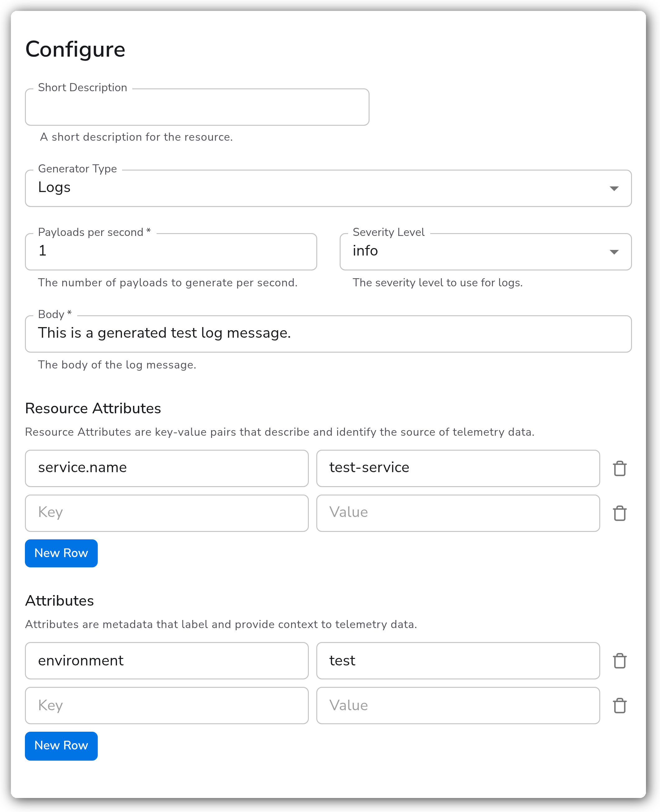Edit the service.name key field
The height and width of the screenshot is (812, 660).
click(x=167, y=468)
